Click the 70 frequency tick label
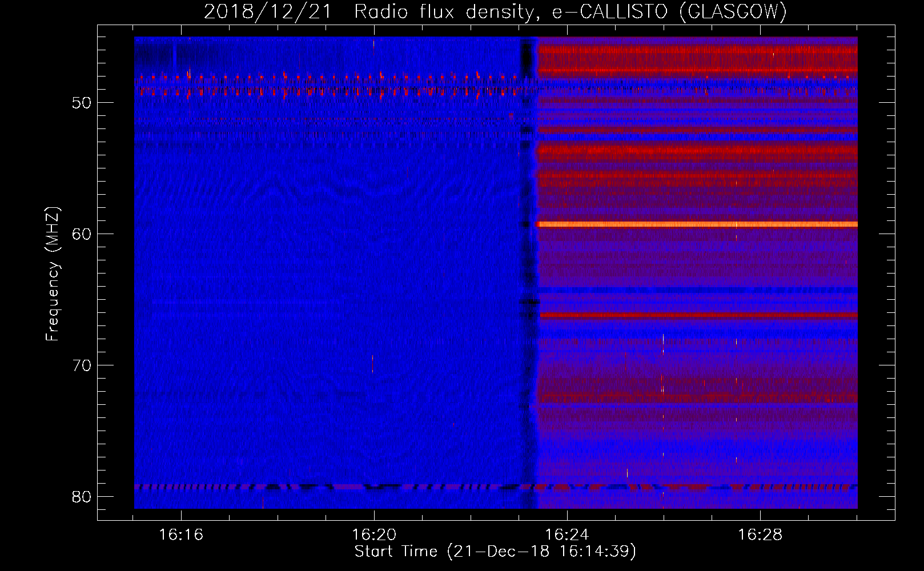The image size is (924, 571). point(82,365)
